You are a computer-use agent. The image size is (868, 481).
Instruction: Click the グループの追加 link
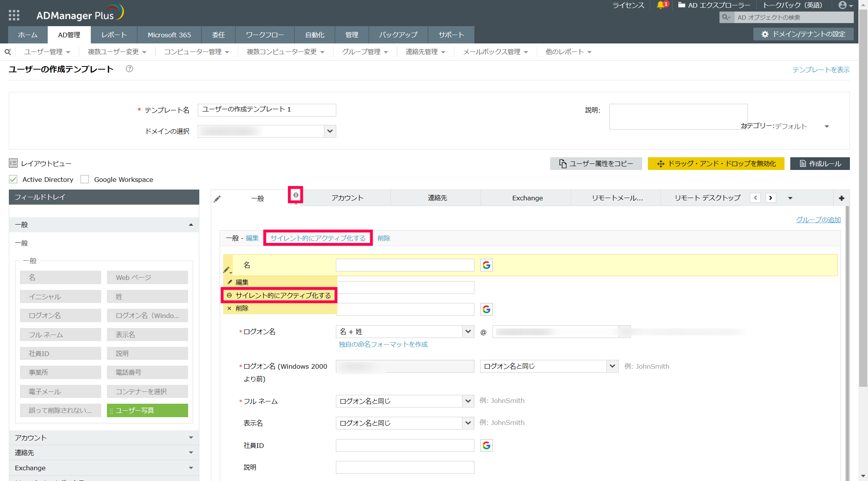(x=818, y=220)
